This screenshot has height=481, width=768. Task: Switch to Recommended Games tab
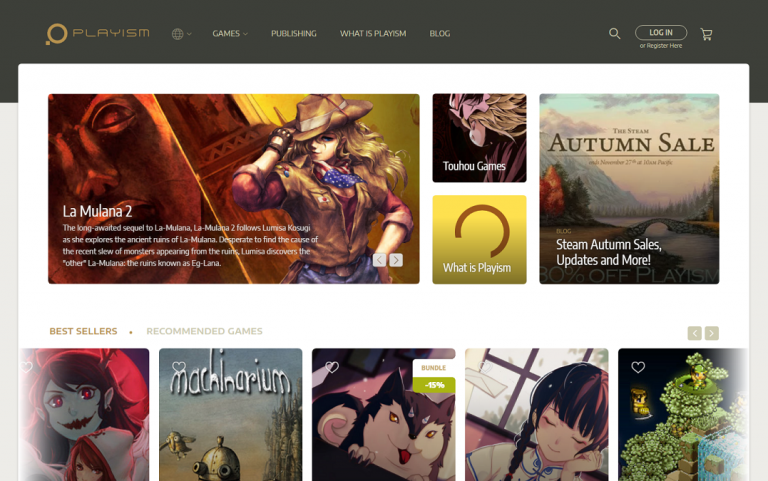204,331
